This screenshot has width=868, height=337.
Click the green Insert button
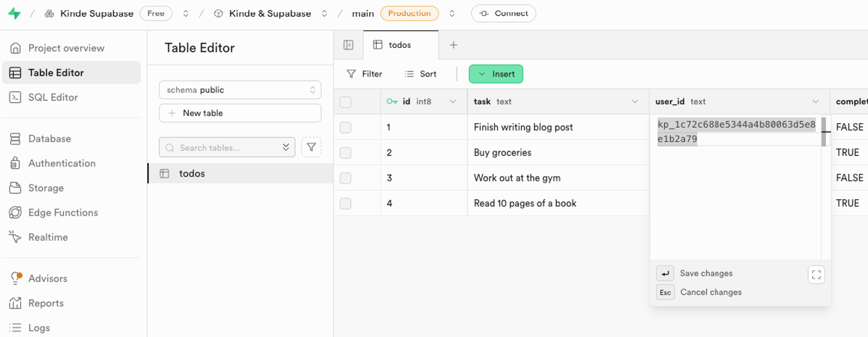click(x=496, y=74)
